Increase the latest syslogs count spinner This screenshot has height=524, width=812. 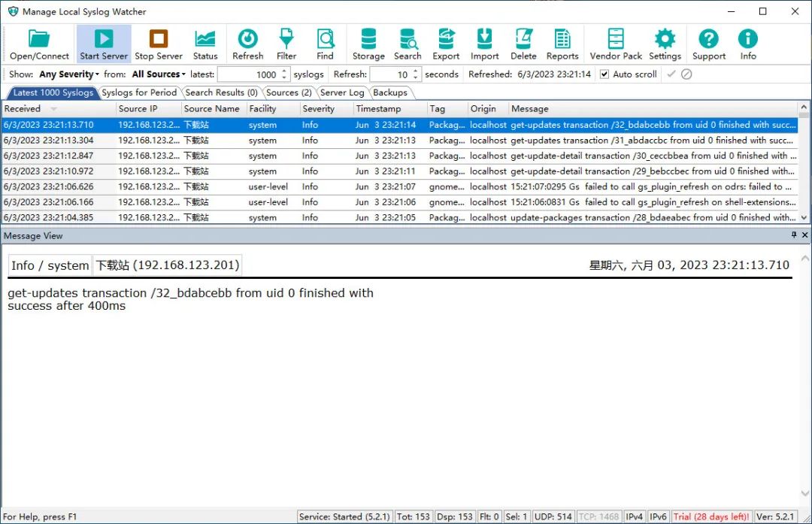(284, 71)
